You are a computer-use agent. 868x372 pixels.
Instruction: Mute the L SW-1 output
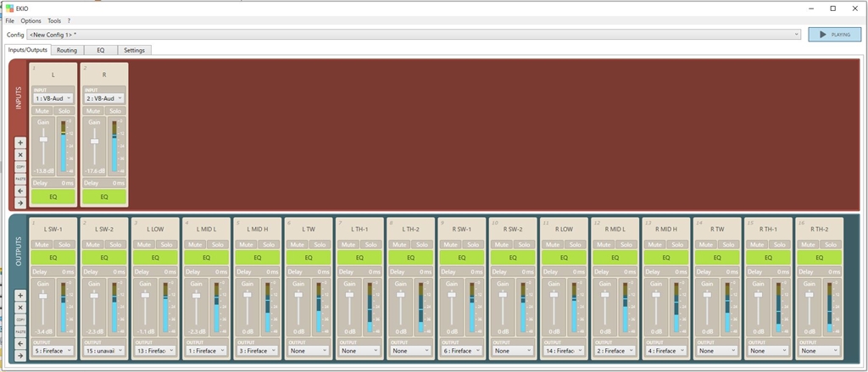(x=42, y=244)
